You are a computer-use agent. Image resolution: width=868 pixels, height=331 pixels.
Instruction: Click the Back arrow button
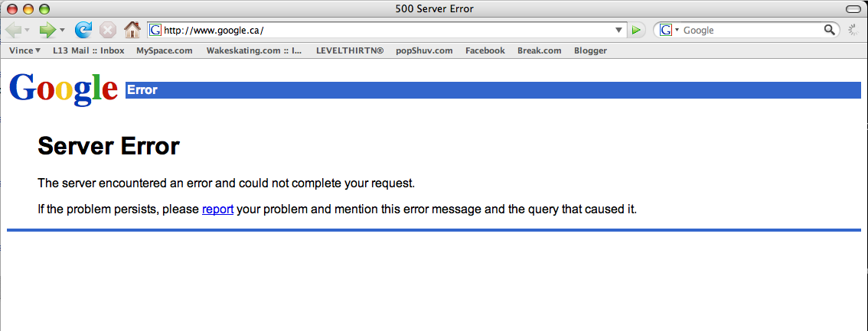14,30
